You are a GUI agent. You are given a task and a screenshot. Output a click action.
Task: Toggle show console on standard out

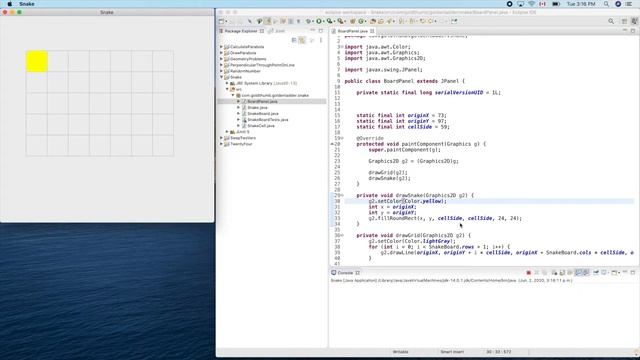tap(579, 273)
